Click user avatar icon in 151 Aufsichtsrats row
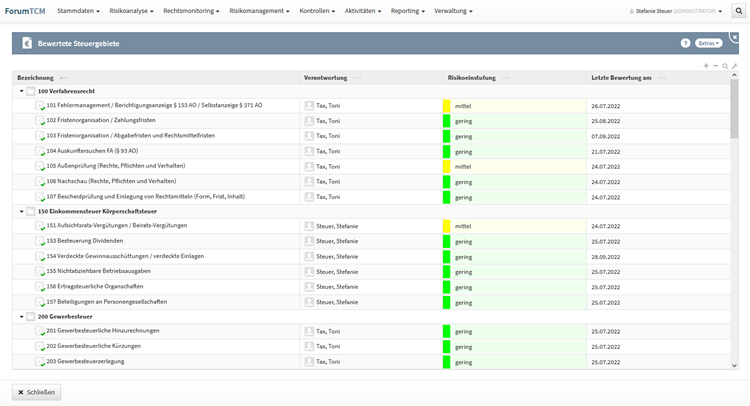 tap(309, 226)
